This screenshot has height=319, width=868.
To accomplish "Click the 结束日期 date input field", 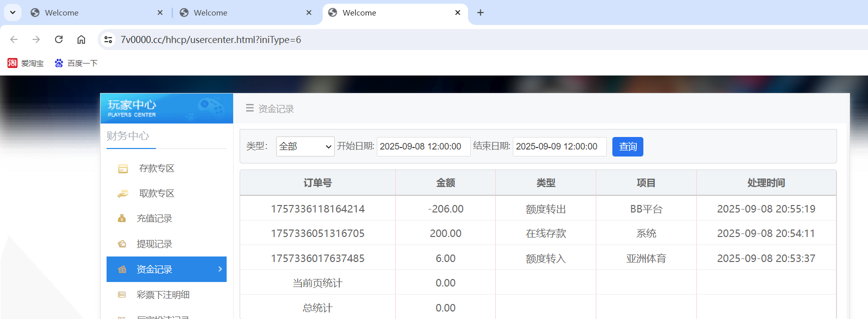I will click(x=559, y=146).
